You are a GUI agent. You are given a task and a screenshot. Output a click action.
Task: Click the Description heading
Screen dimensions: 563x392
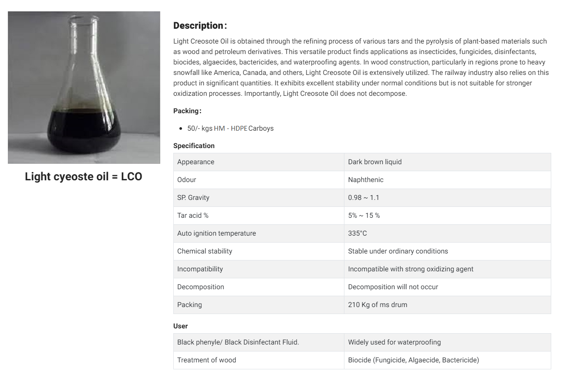coord(200,26)
